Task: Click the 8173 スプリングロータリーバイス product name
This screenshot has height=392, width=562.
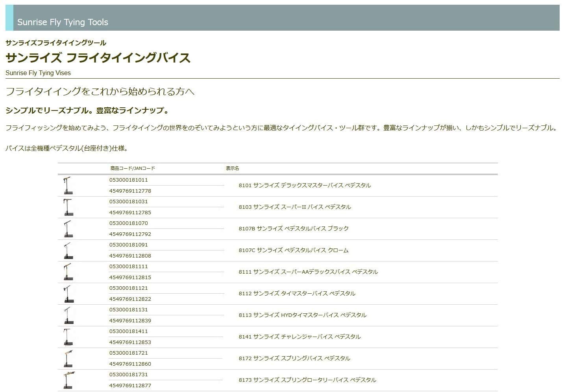Action: 307,380
